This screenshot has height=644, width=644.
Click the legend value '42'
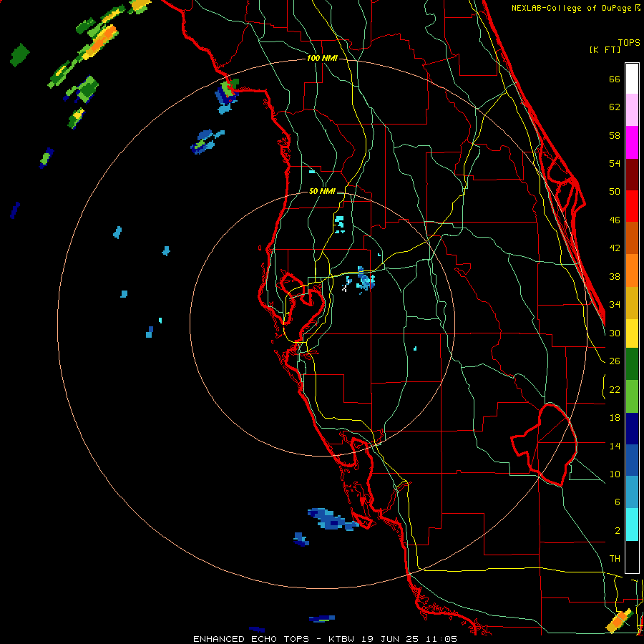pos(615,248)
